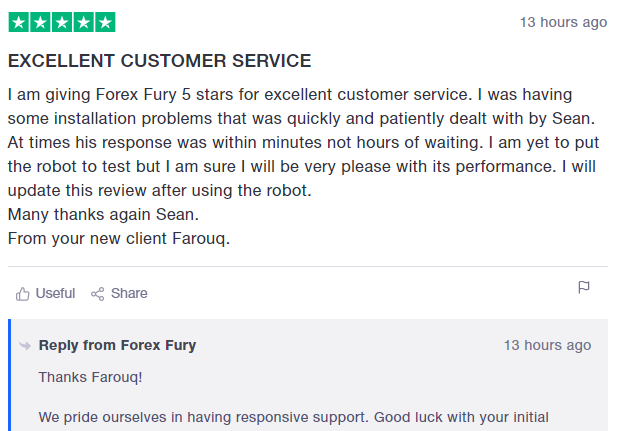Viewport: 622px width, 431px height.
Task: Open the reply's '13 hours ago' timestamp
Action: click(547, 345)
